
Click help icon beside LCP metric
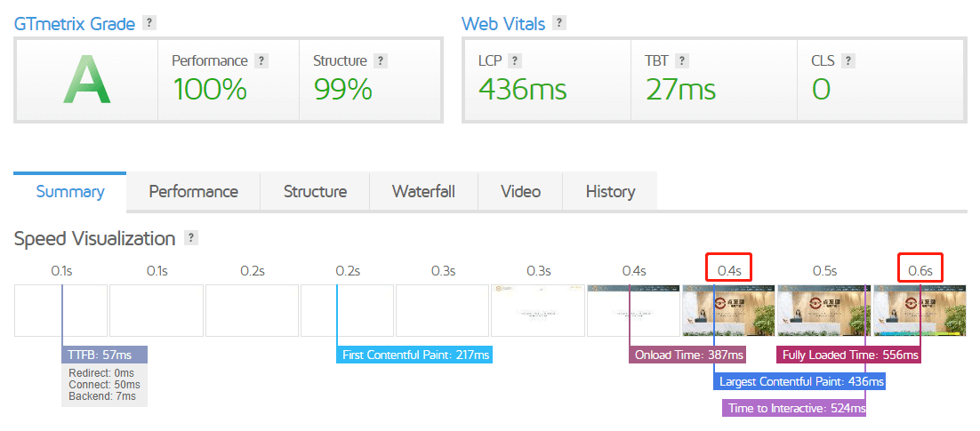click(x=515, y=61)
